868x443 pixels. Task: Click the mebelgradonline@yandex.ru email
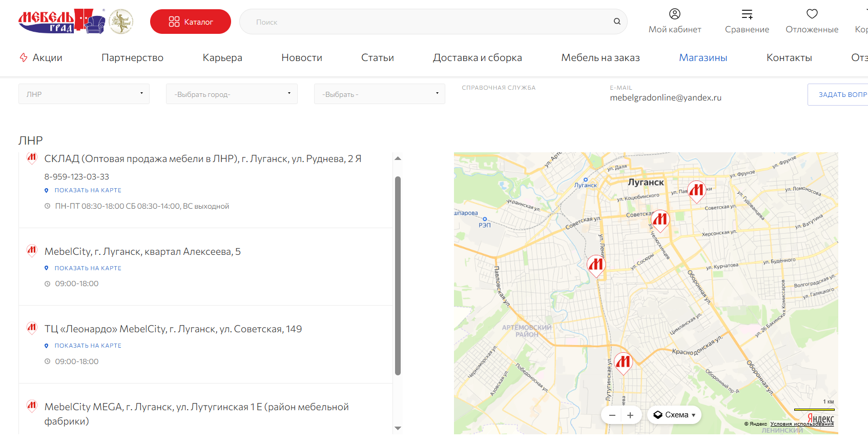[x=666, y=97]
